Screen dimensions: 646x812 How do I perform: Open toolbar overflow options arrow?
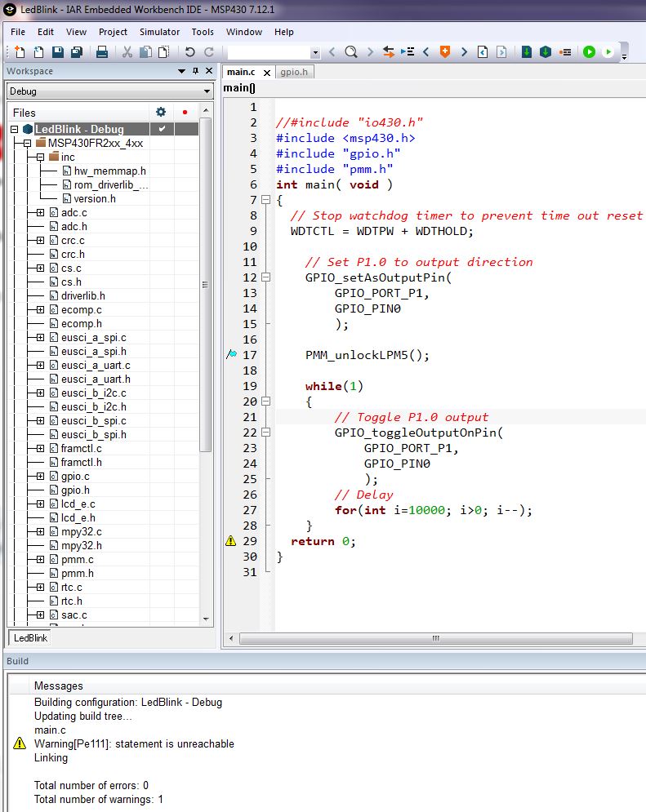click(x=624, y=56)
